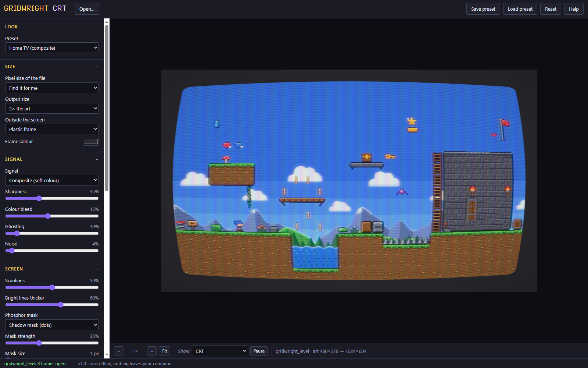Open the Help menu

point(574,9)
